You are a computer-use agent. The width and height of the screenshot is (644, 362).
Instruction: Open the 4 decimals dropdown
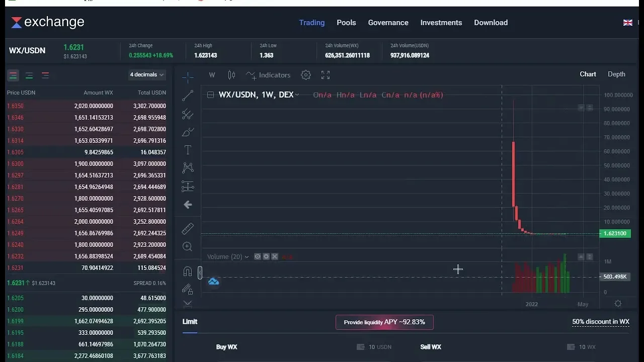(147, 74)
